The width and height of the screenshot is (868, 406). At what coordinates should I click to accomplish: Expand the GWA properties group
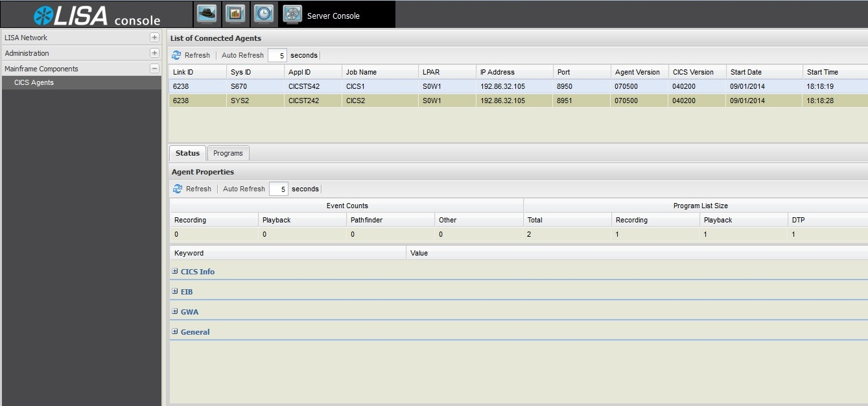pos(175,312)
